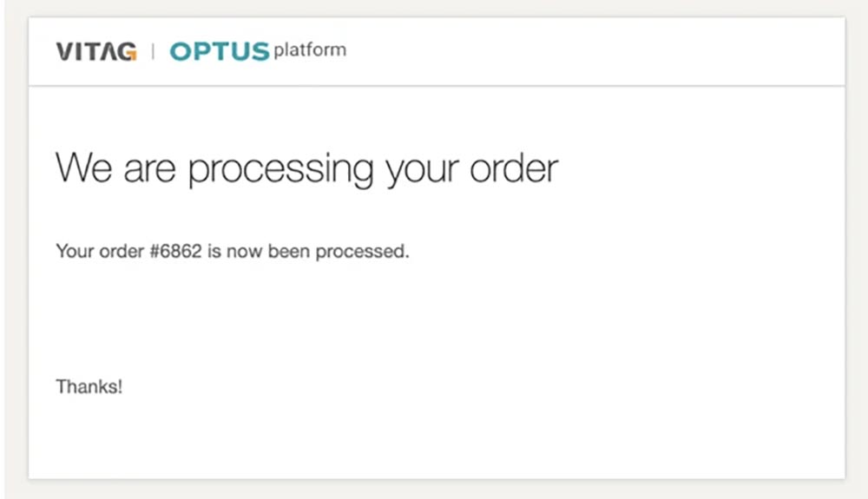Click the letter O of OPTUS
Viewport: 868px width, 499px height.
point(181,52)
